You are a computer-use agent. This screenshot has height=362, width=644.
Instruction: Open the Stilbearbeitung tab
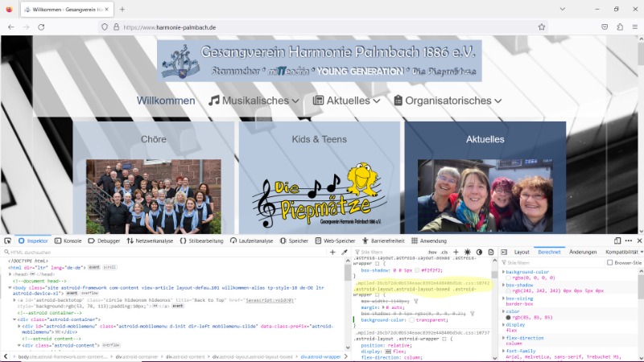point(202,241)
